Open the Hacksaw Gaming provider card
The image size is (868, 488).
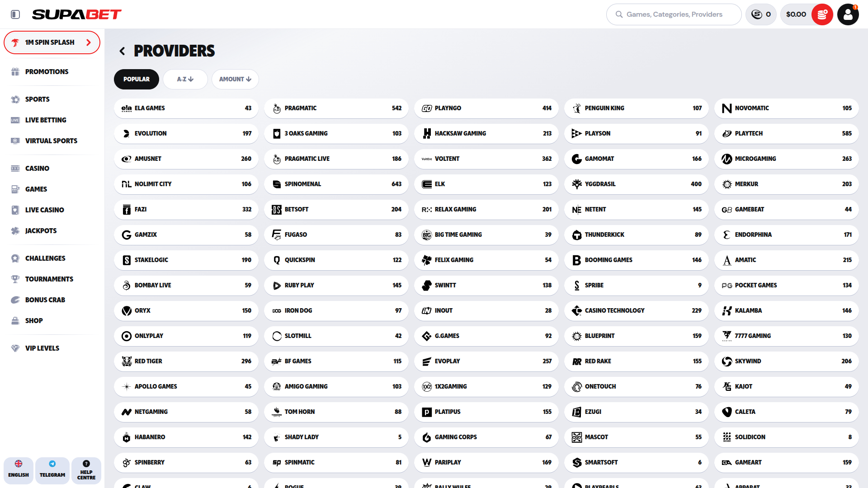pos(486,134)
